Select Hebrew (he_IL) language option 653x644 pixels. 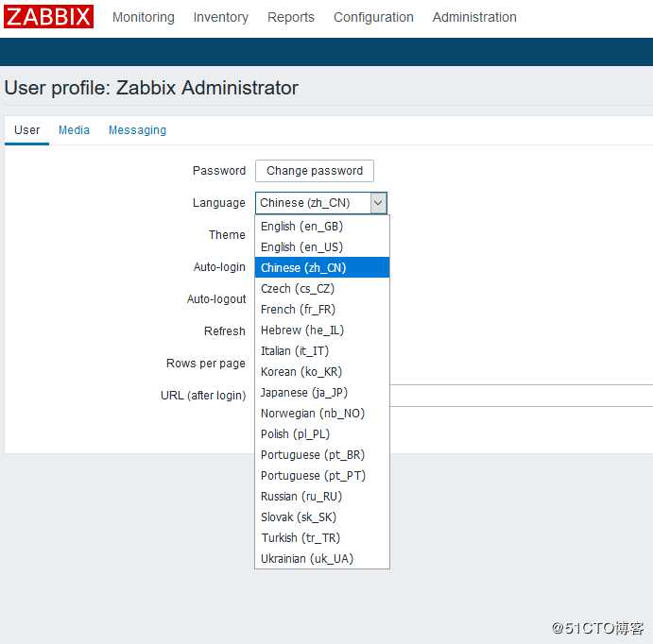322,330
